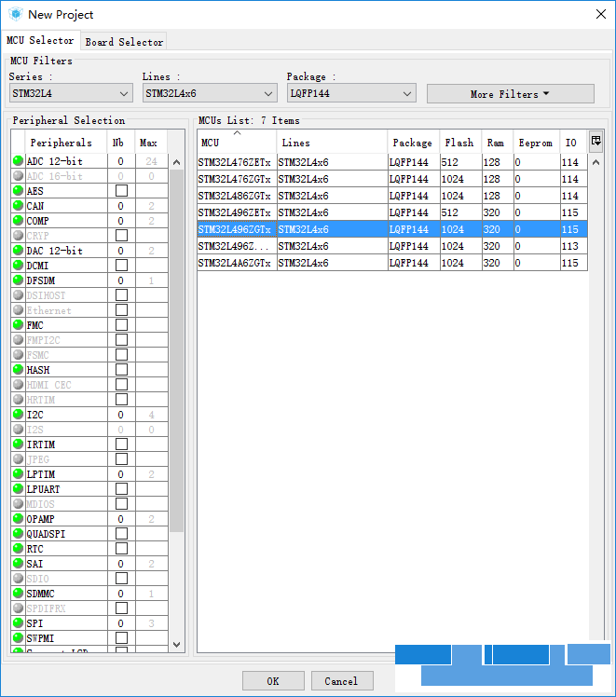Select the STM32L486ZGTx row
The height and width of the screenshot is (697, 616).
pos(392,196)
